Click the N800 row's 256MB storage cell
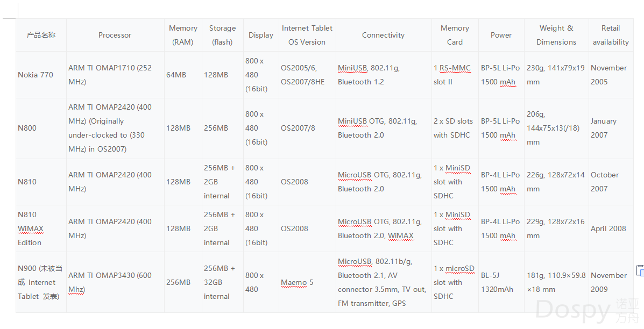644x329 pixels. pyautogui.click(x=223, y=128)
